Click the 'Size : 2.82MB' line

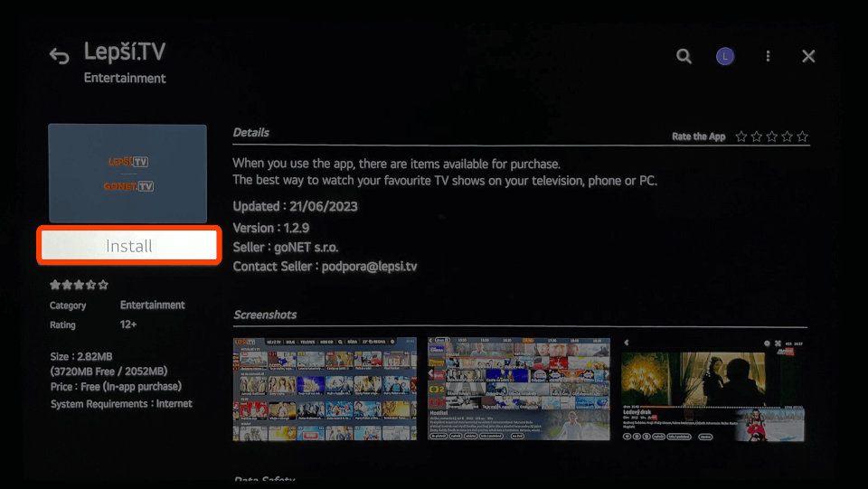tap(81, 357)
